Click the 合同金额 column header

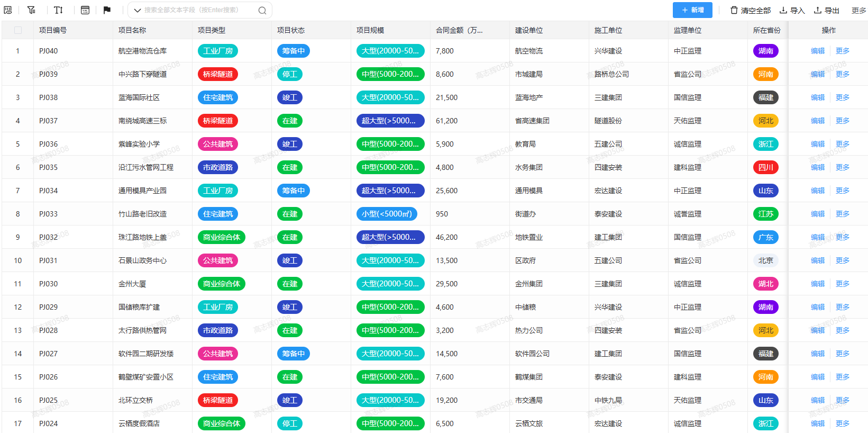click(x=459, y=30)
